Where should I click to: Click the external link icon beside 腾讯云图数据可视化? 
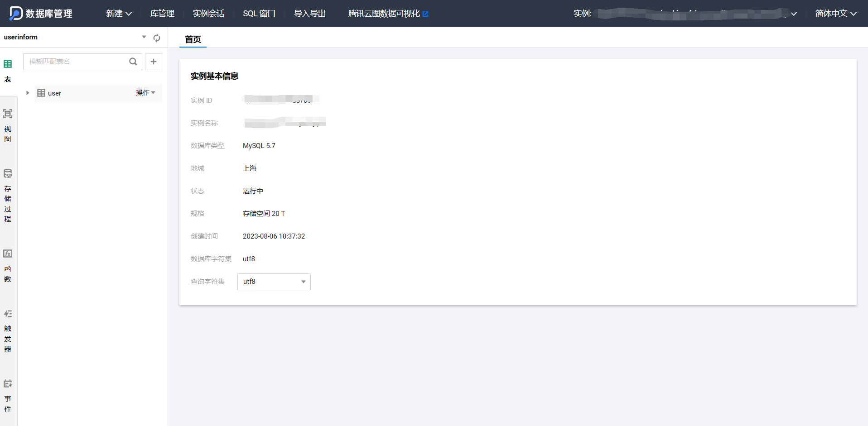click(425, 14)
